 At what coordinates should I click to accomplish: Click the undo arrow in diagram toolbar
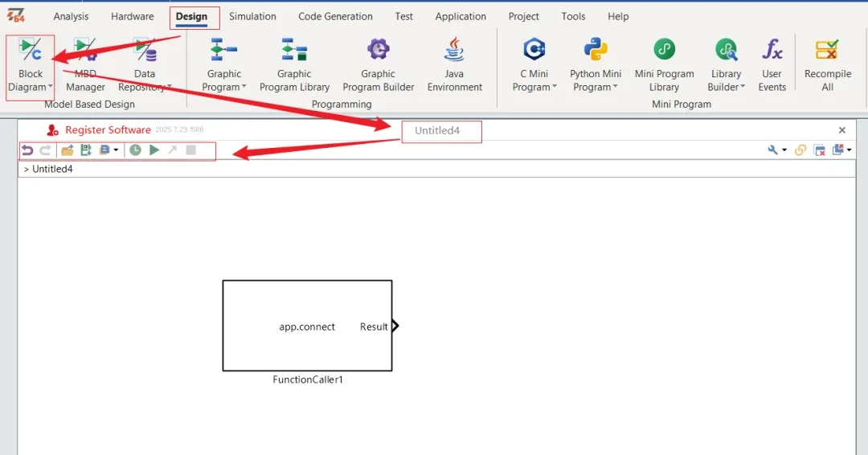pos(27,150)
